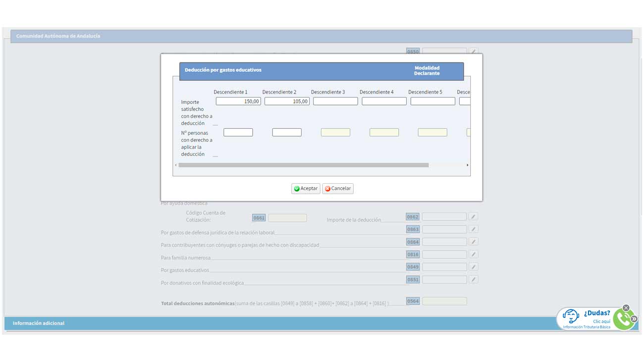
Task: Click Descendiente 2 importe field with 105,00
Action: (287, 101)
